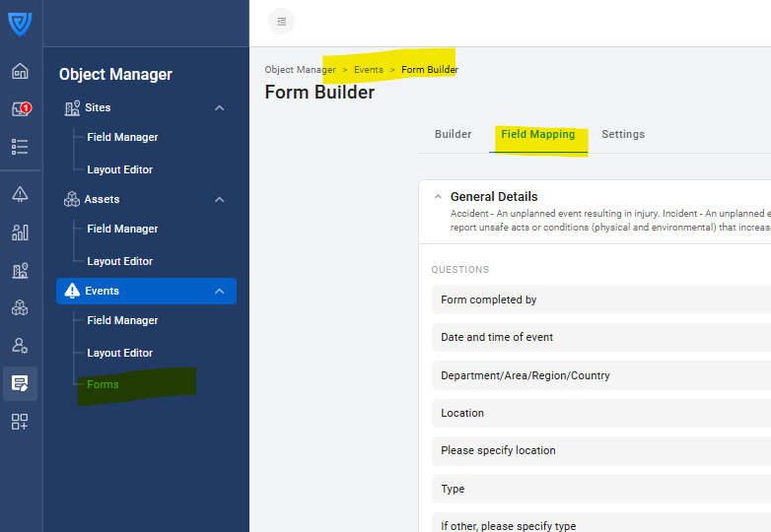Click the user settings icon in sidebar
The width and height of the screenshot is (771, 532).
coord(20,346)
